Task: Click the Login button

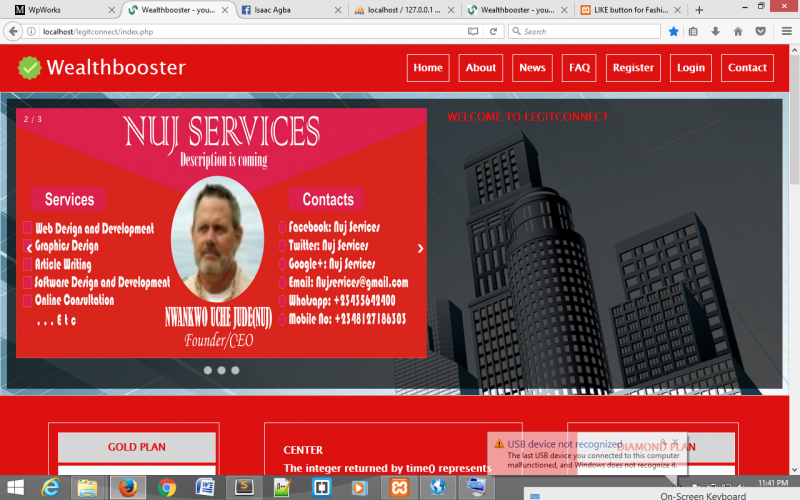Action: tap(691, 68)
